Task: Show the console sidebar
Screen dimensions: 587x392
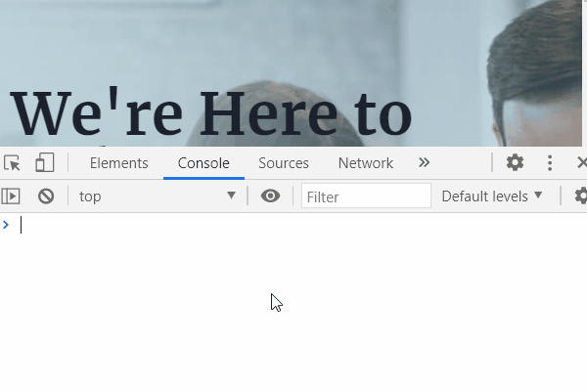Action: coord(11,196)
